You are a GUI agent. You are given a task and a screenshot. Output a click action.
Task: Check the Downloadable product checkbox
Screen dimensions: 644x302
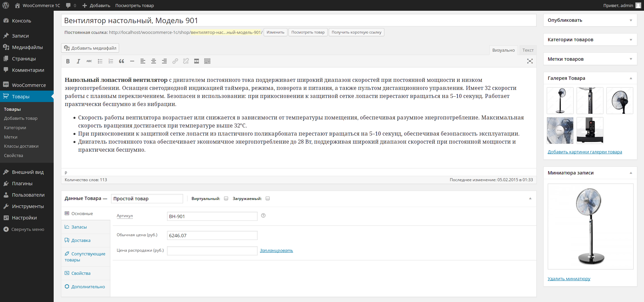(268, 198)
